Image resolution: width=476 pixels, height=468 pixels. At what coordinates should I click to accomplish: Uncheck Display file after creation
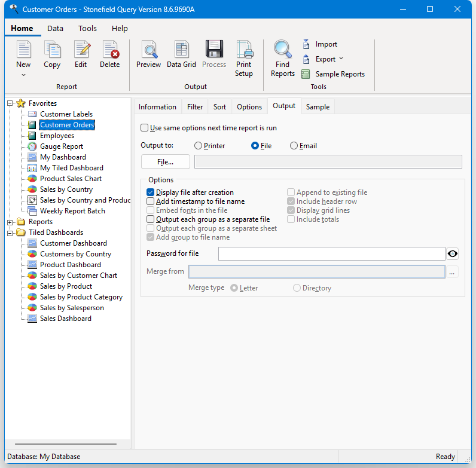coord(151,192)
